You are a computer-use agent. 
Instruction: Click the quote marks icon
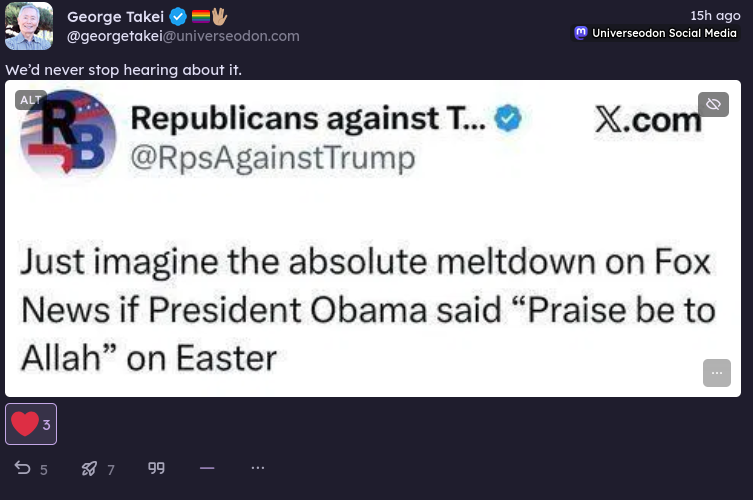(x=156, y=468)
